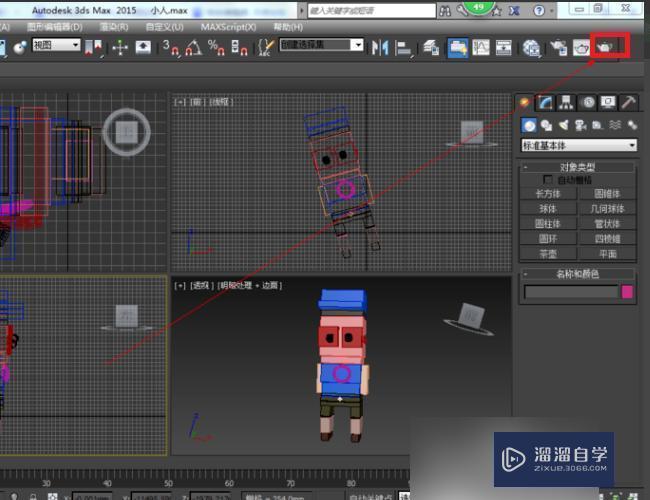Click the 长方体 button
This screenshot has width=650, height=500.
pos(549,194)
